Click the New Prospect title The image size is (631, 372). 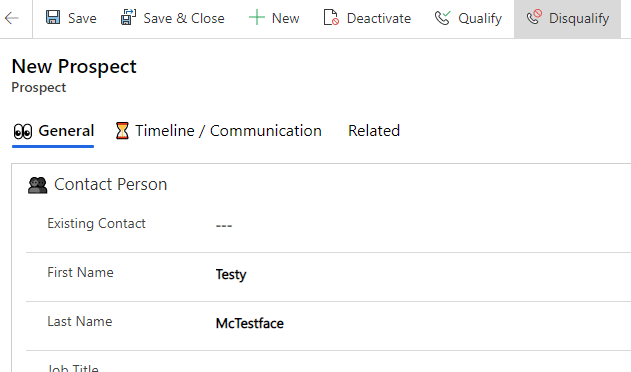tap(74, 66)
